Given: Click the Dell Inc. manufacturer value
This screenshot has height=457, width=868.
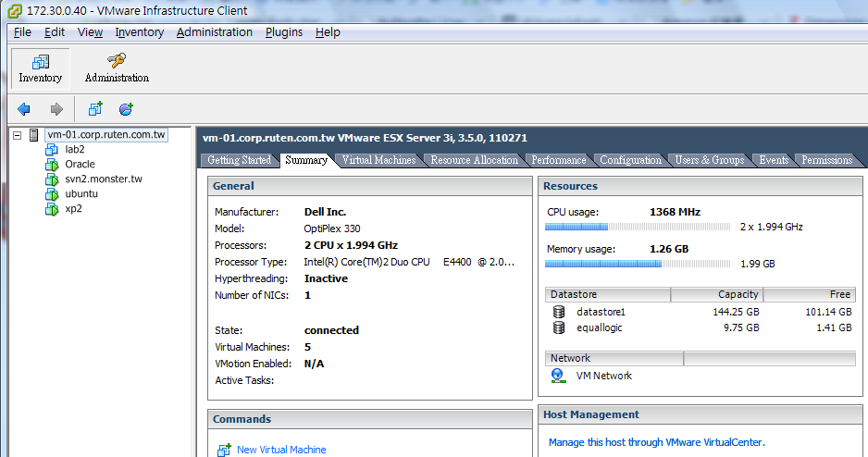Looking at the screenshot, I should pos(325,212).
